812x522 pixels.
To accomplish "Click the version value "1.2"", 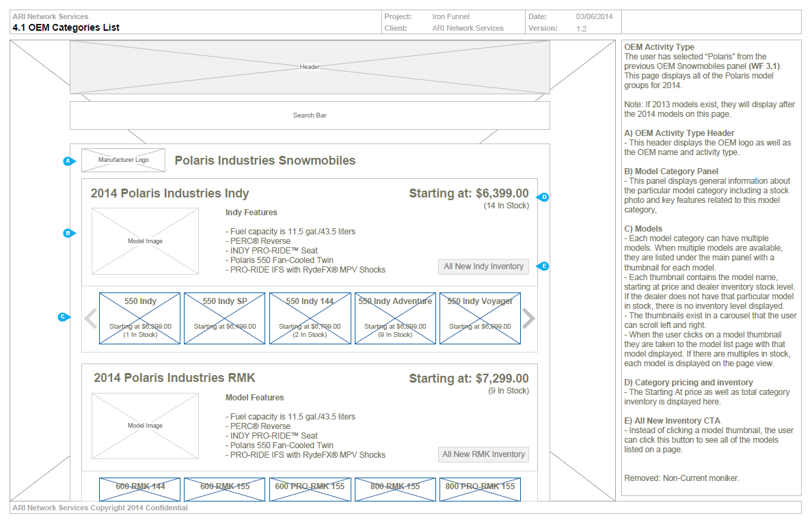I will coord(582,29).
